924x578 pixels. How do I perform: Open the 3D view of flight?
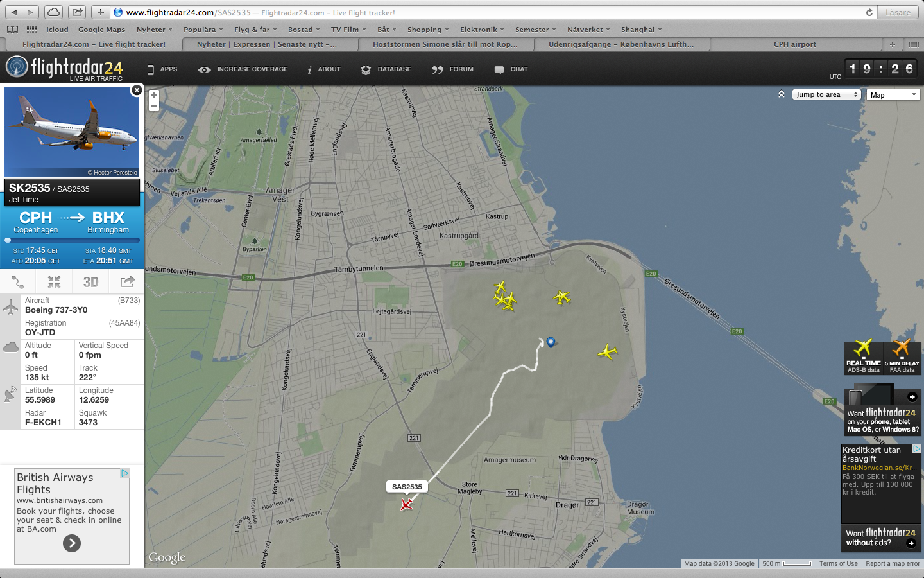(90, 282)
